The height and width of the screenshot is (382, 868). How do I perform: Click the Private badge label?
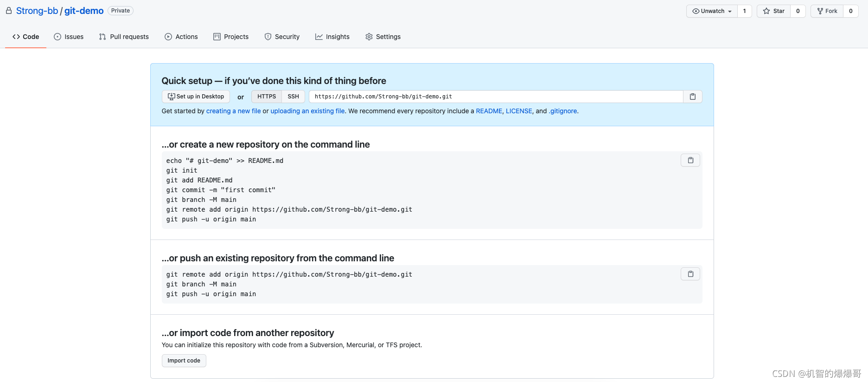(121, 11)
